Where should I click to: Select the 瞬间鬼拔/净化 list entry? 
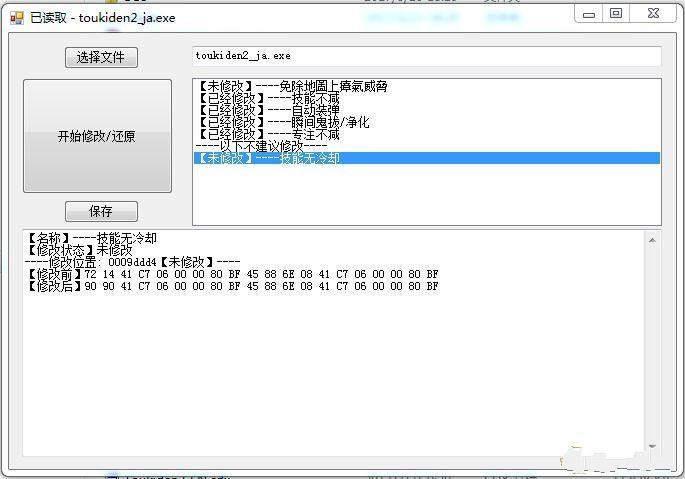(427, 122)
